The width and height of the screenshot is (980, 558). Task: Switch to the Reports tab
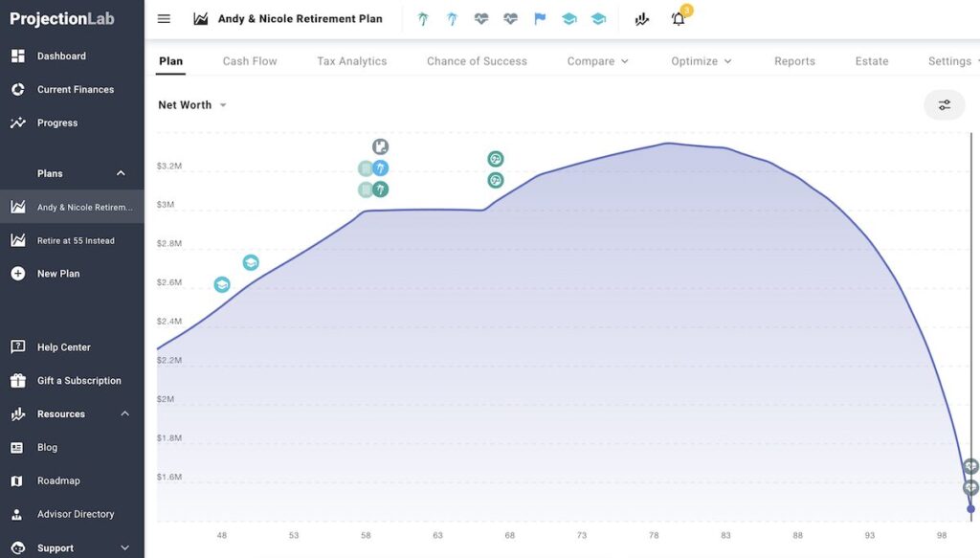click(x=794, y=61)
